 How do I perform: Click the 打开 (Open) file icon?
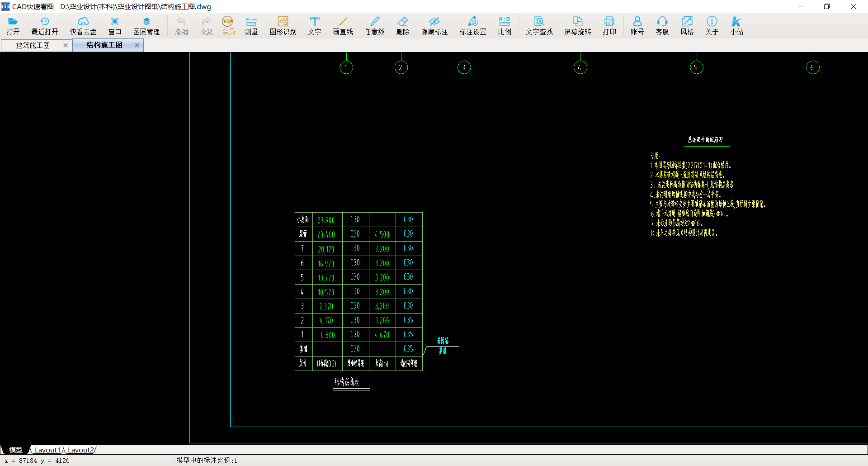(x=13, y=25)
